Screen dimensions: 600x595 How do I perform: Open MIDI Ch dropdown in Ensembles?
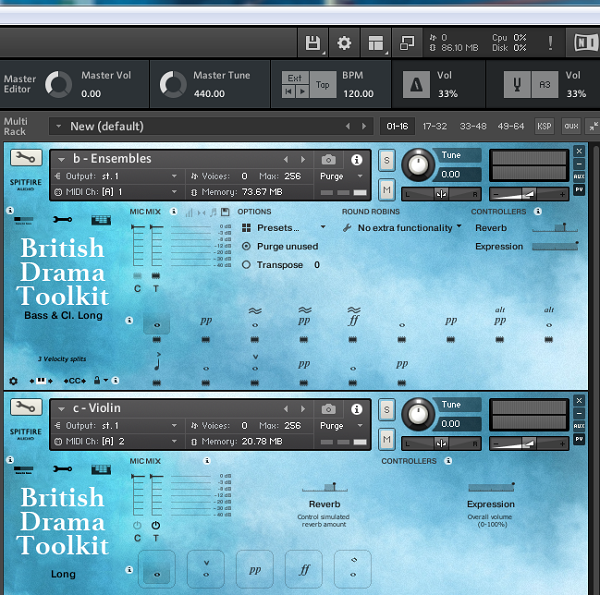tap(116, 192)
